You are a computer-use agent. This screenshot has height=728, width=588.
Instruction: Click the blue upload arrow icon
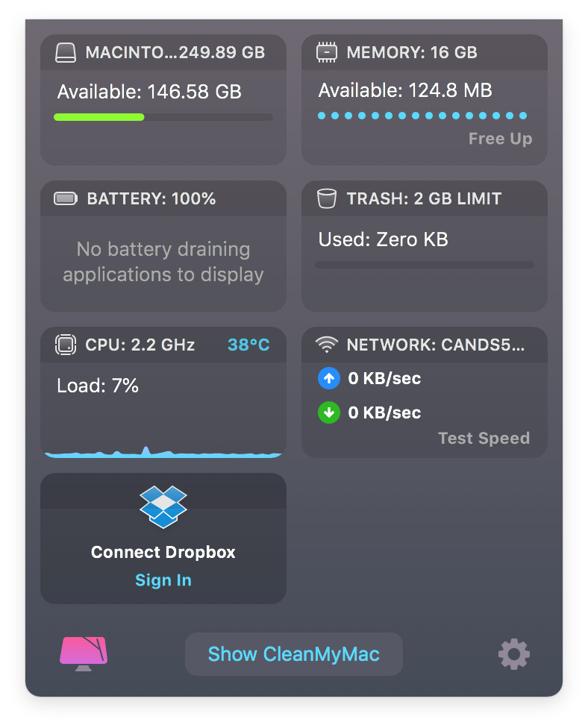[329, 378]
